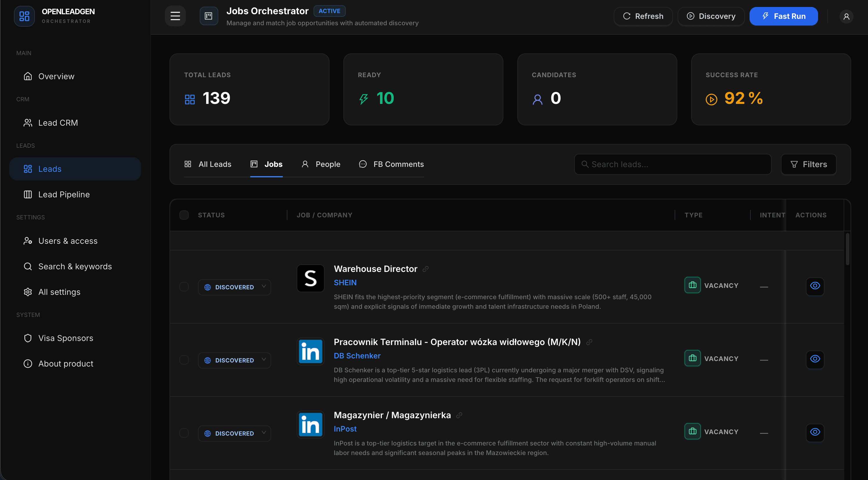Open link icon next to Warehouse Director
868x480 pixels.
pyautogui.click(x=426, y=269)
